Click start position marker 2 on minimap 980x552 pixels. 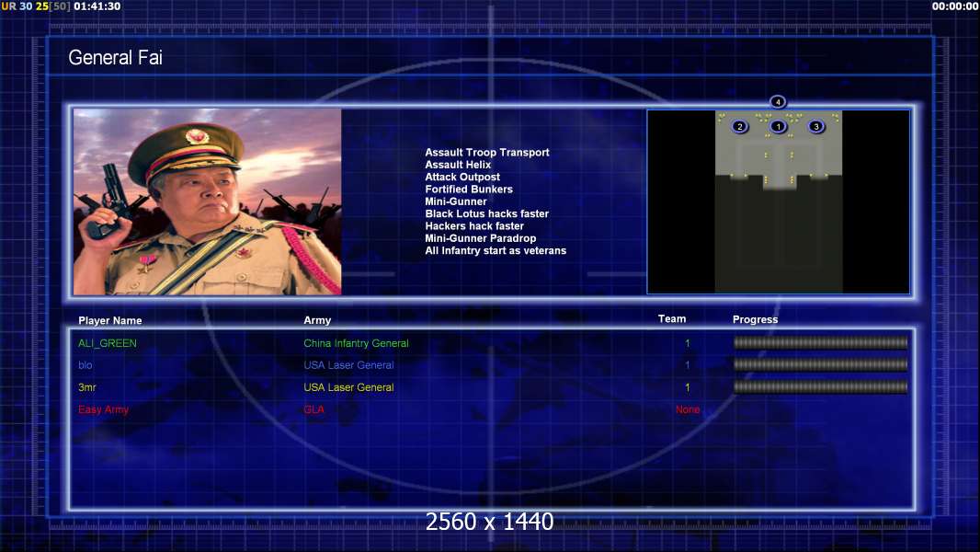click(739, 126)
